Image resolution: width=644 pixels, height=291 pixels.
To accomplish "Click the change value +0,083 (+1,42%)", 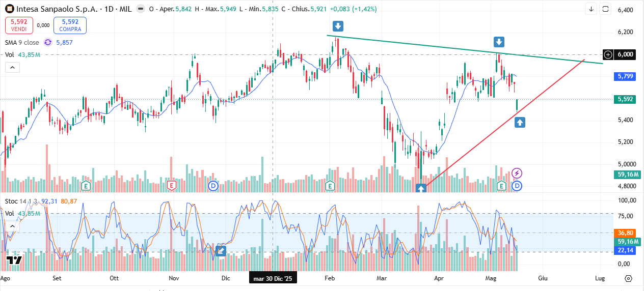I will (x=354, y=9).
